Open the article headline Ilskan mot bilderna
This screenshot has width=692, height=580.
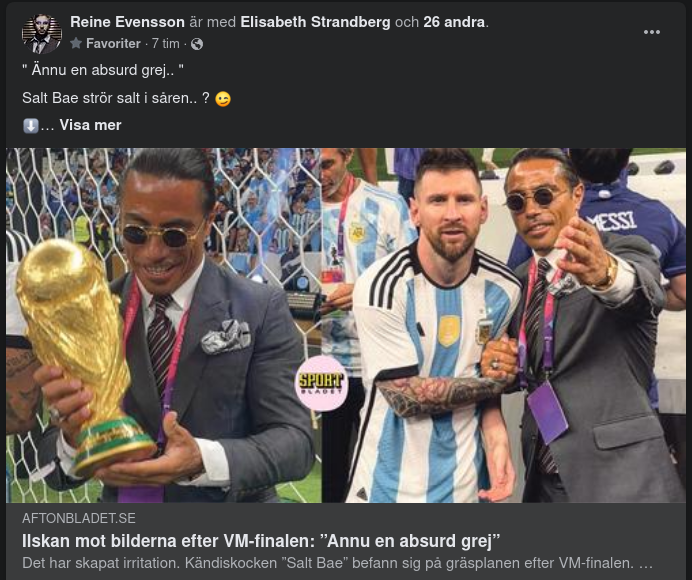(x=261, y=541)
